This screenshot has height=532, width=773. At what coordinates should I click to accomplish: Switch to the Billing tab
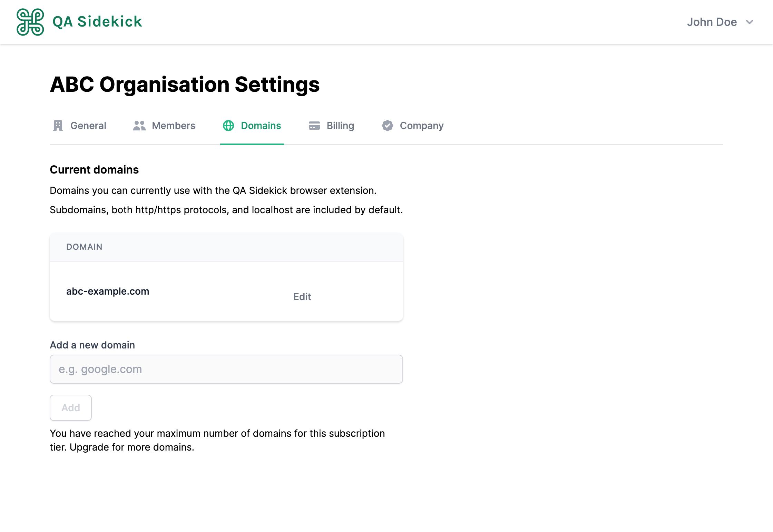331,126
